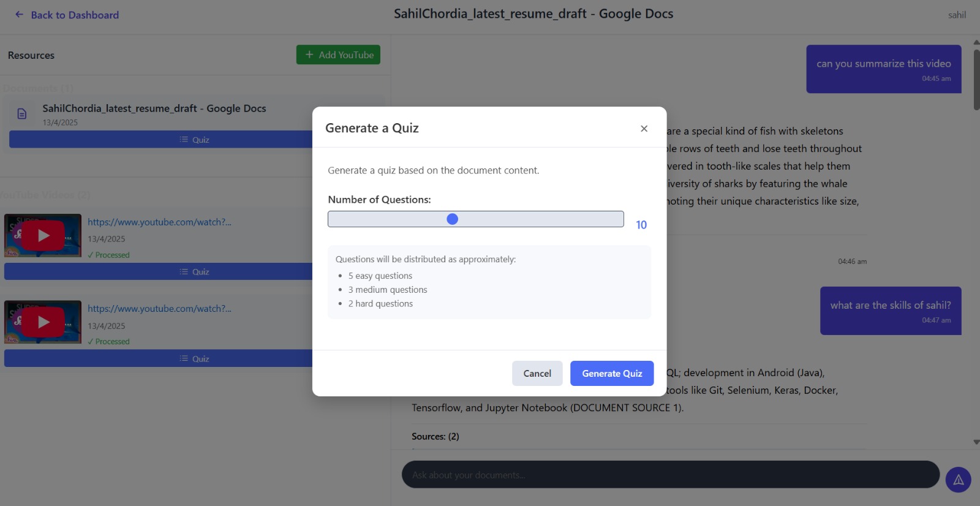Image resolution: width=980 pixels, height=506 pixels.
Task: Click the chat scrollbar down arrow
Action: 976,442
